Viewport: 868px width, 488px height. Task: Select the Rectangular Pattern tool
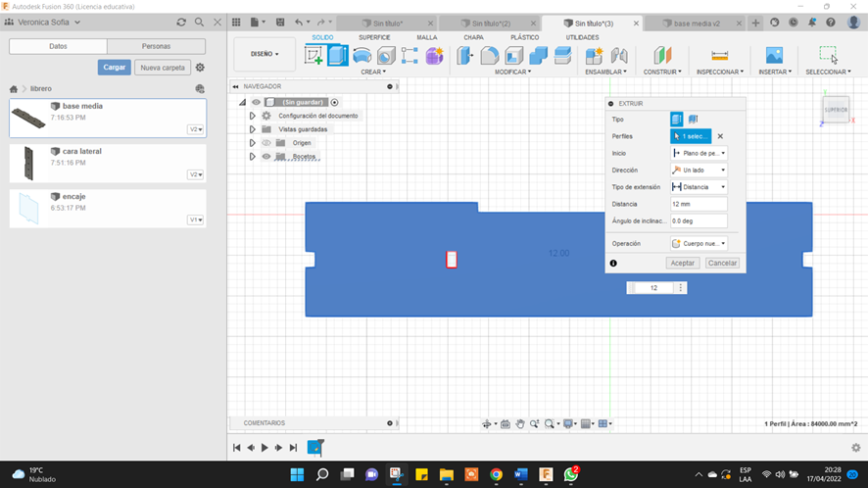410,56
